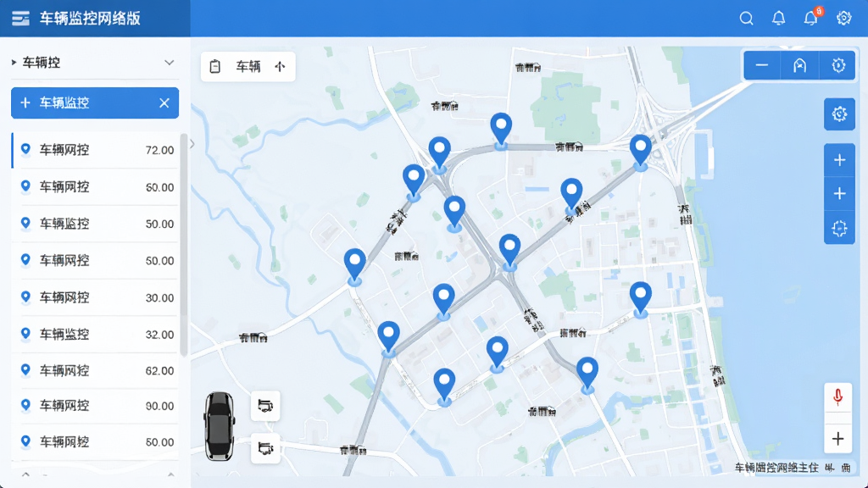Click the gear right of the map home icon

838,65
